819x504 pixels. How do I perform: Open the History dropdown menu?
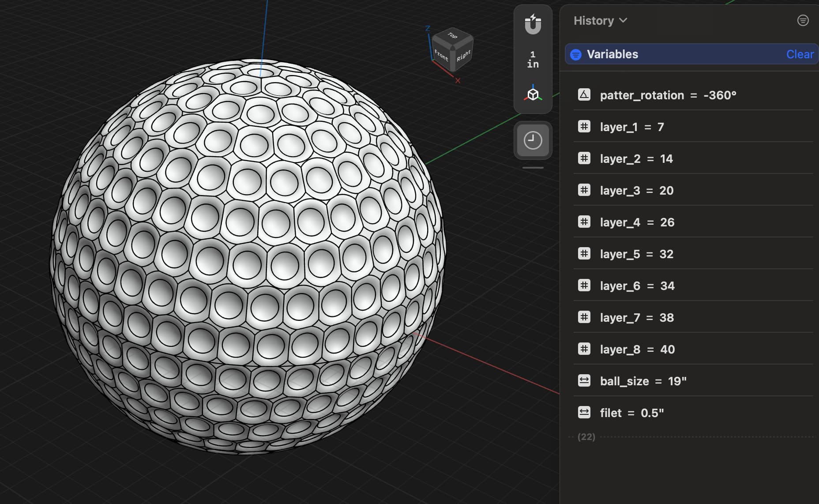coord(600,21)
